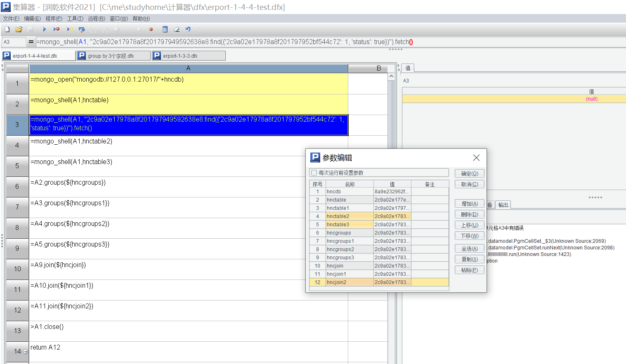The height and width of the screenshot is (364, 626).
Task: Click the open folder icon
Action: pyautogui.click(x=19, y=29)
